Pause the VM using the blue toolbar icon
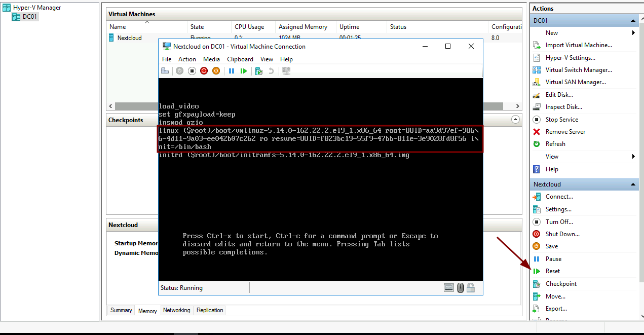644x335 pixels. (232, 71)
